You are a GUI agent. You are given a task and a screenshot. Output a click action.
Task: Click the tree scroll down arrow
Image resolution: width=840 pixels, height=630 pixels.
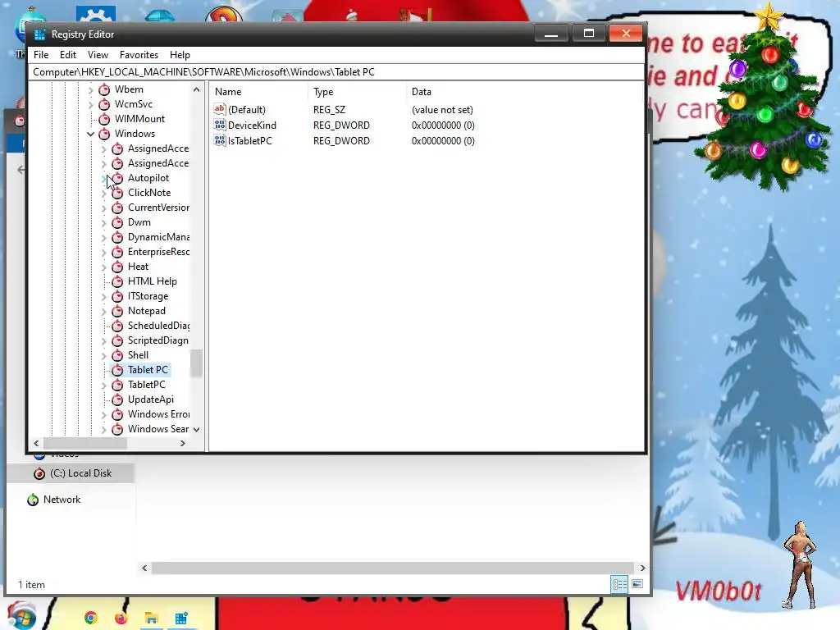point(197,430)
